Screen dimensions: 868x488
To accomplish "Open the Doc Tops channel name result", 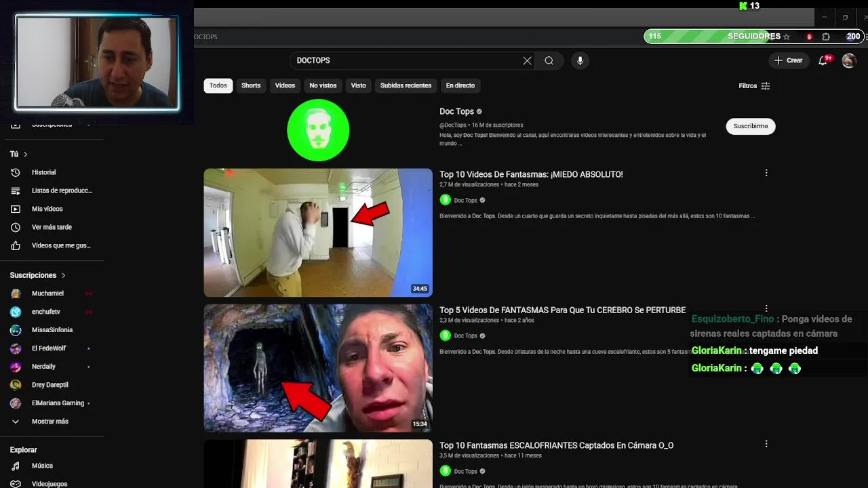I will tap(456, 112).
